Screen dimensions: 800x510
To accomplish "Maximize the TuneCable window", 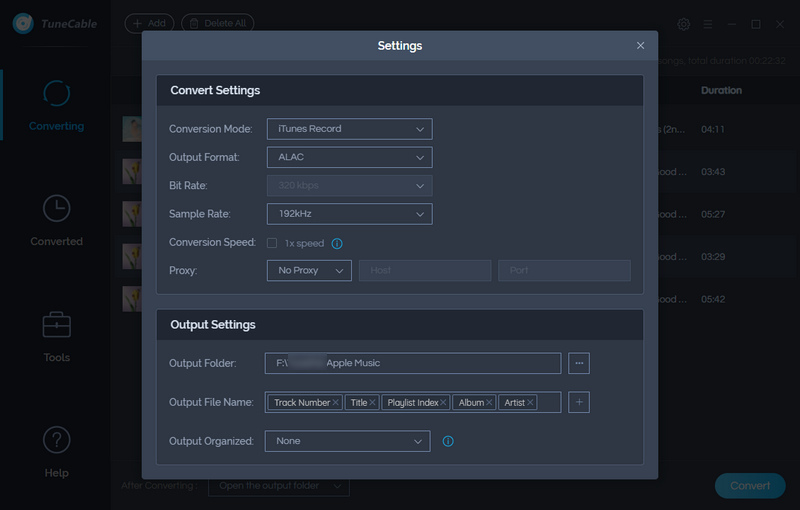I will click(x=756, y=24).
